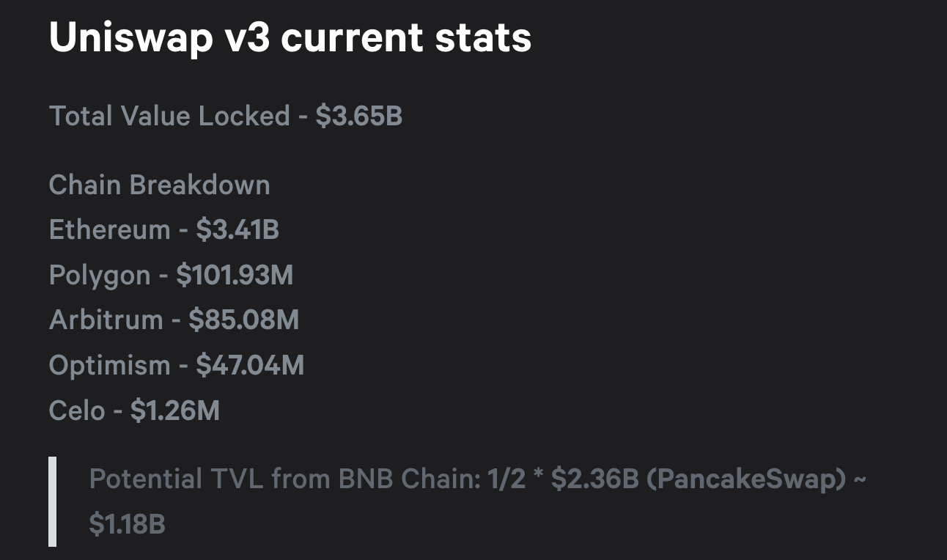Select the $1.18B estimate value
The width and height of the screenshot is (947, 560).
[128, 524]
